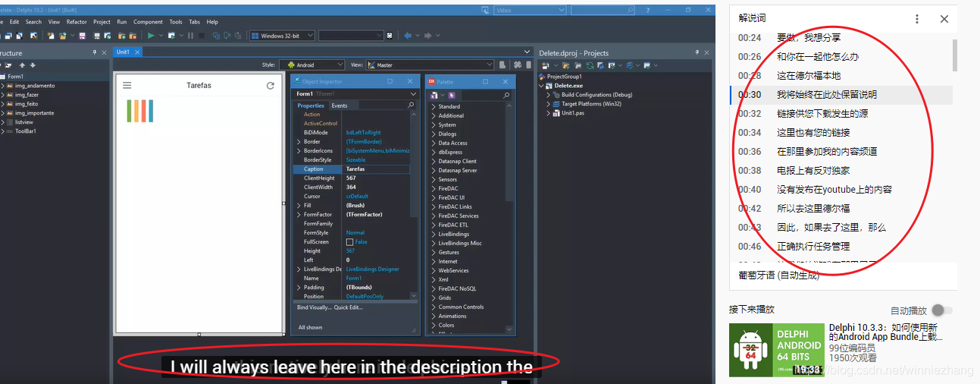Close the Unit1 editor tab
Screen dimensions: 980x384
click(x=137, y=52)
